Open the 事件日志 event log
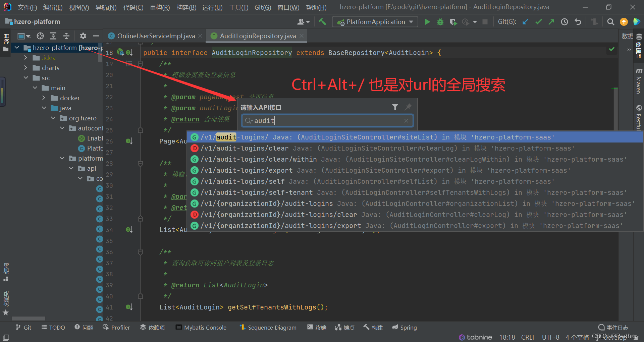This screenshot has height=342, width=644. pos(613,328)
